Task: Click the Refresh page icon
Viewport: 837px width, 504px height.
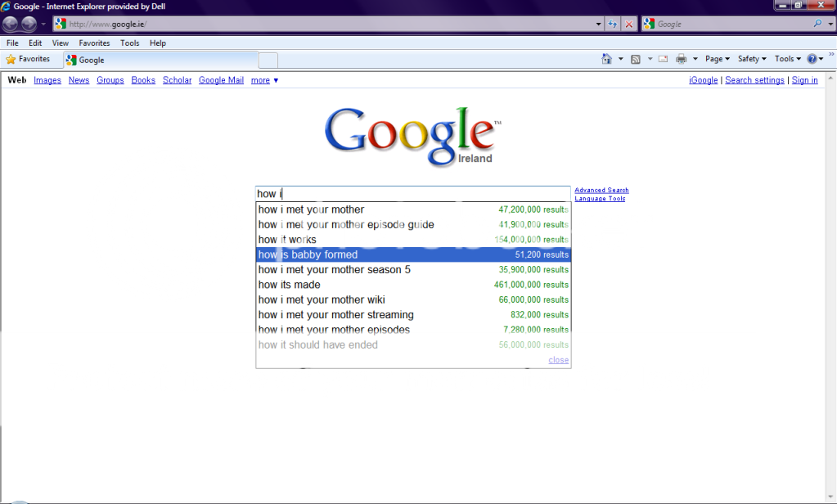Action: point(613,25)
